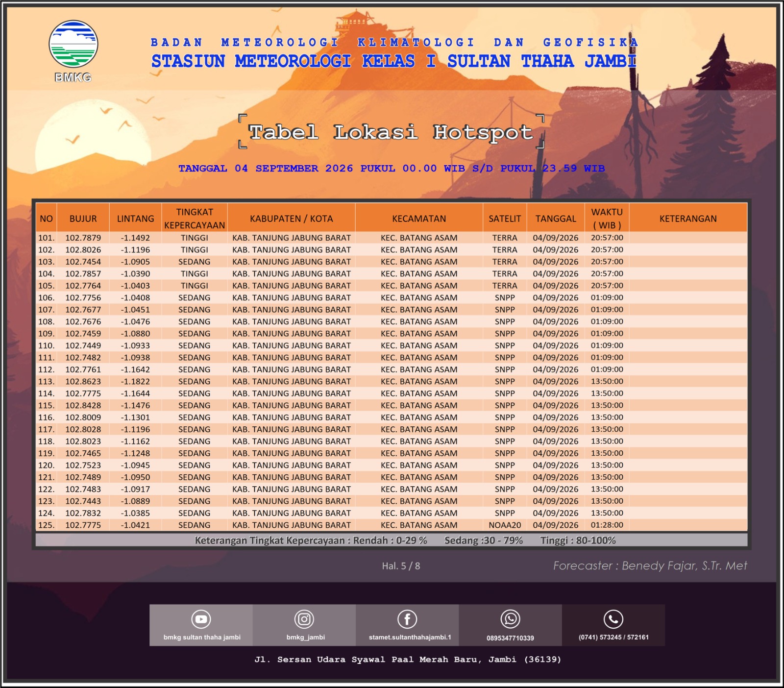
Task: Click row number 120.
Action: (46, 465)
